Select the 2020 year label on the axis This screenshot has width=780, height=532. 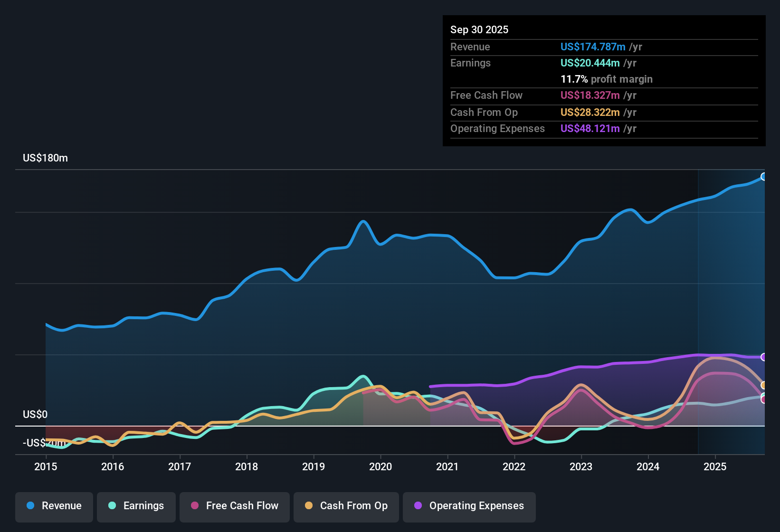click(380, 467)
